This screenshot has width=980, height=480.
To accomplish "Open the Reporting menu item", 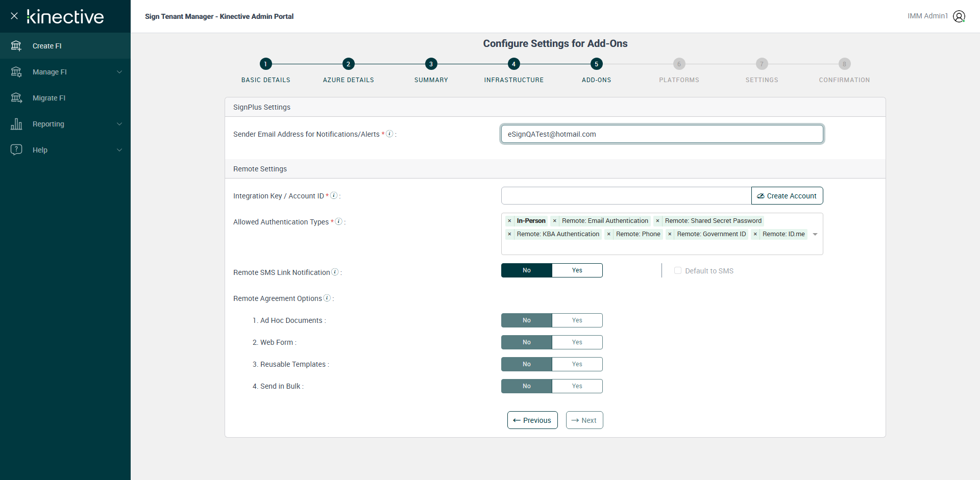I will [x=65, y=124].
